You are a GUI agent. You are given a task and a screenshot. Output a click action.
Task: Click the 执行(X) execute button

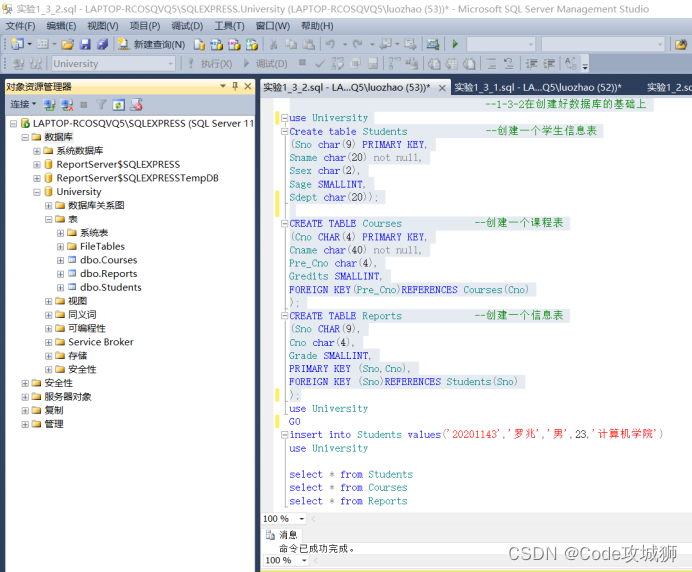211,64
